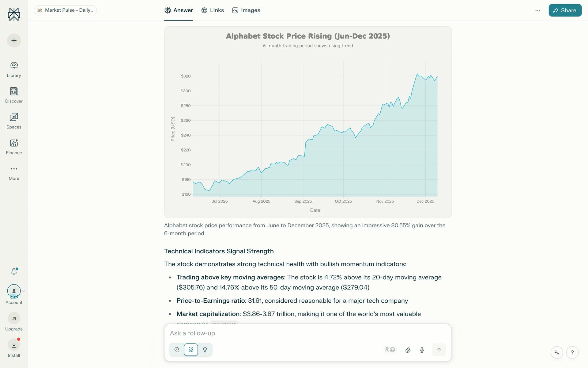Toggle the Search mode in follow-up box

click(x=177, y=350)
